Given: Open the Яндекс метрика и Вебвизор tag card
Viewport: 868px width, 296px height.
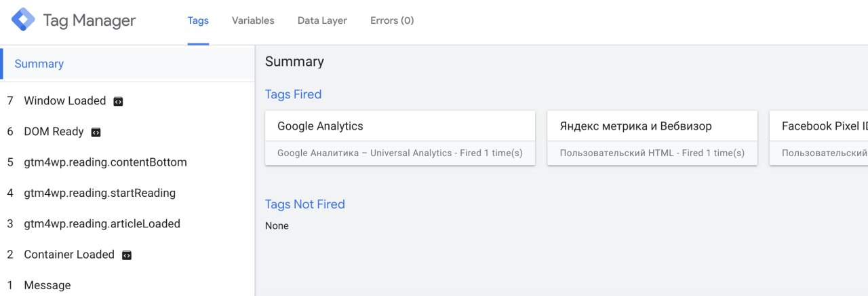Looking at the screenshot, I should click(x=652, y=138).
